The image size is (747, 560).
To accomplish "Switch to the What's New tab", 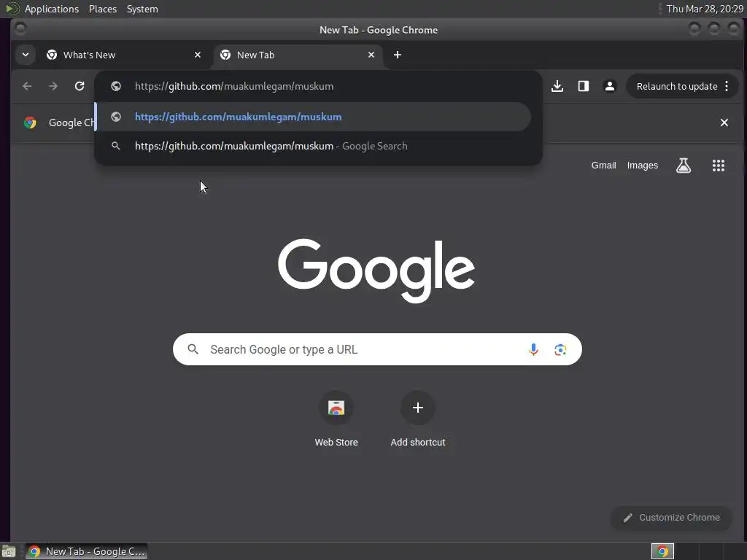I will (124, 55).
